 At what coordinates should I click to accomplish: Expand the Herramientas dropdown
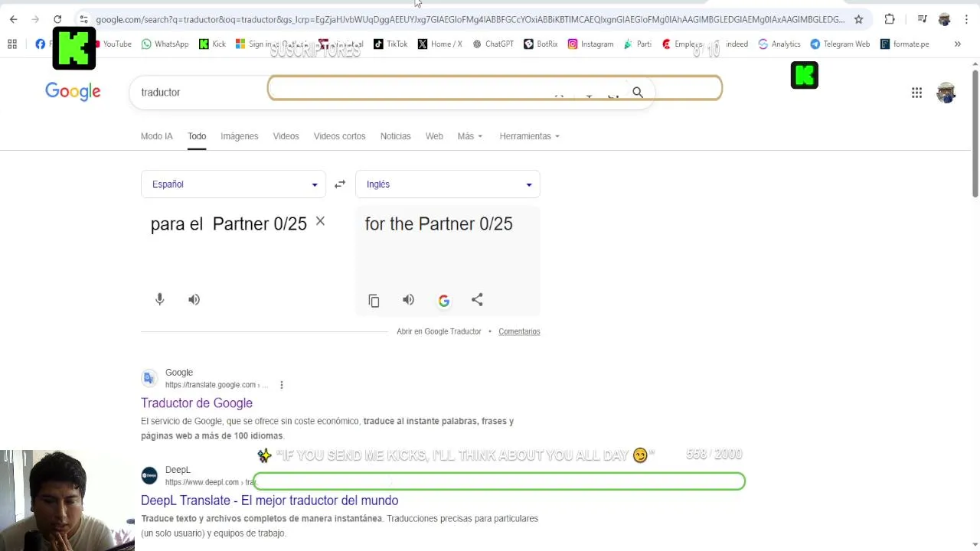pos(529,136)
